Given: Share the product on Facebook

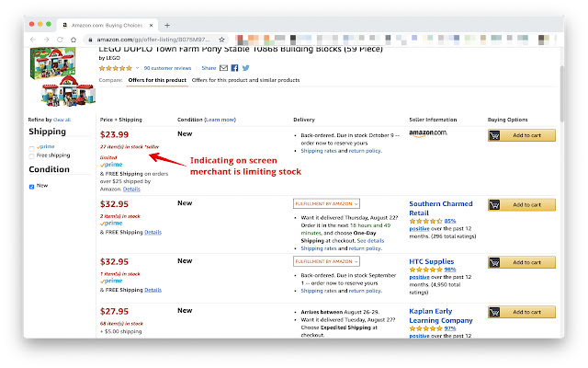Looking at the screenshot, I should point(234,68).
